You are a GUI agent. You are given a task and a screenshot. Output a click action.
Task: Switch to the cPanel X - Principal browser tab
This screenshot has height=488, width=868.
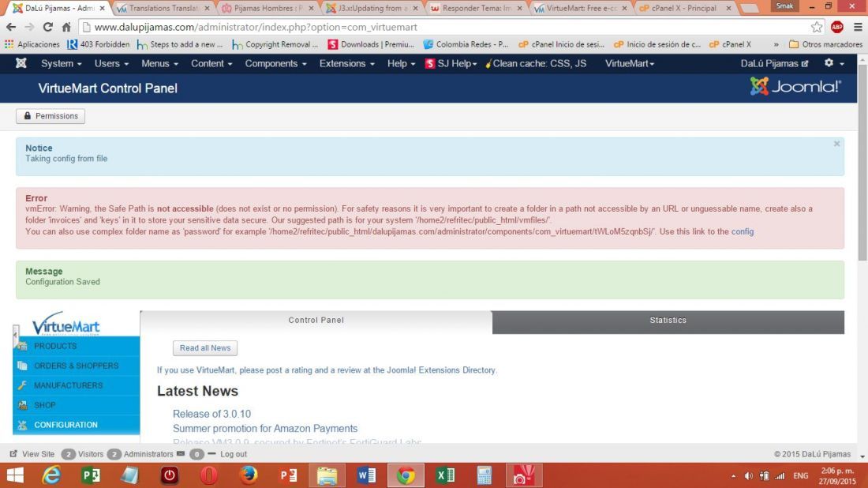coord(685,9)
